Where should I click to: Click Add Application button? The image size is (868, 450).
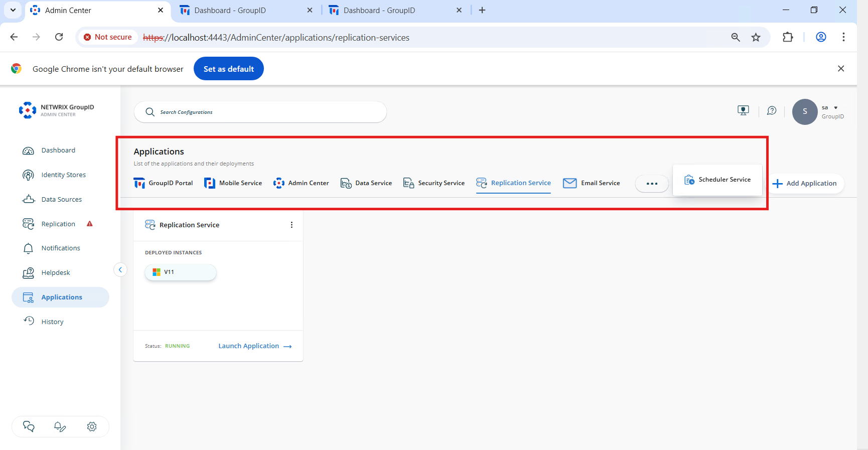pos(805,184)
